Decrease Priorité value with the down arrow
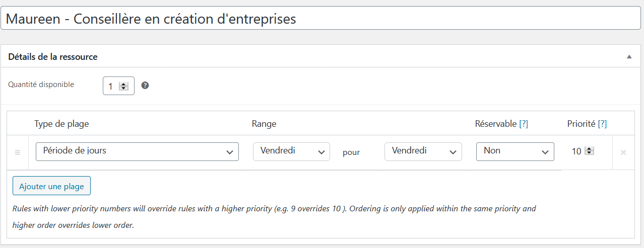 tap(589, 153)
